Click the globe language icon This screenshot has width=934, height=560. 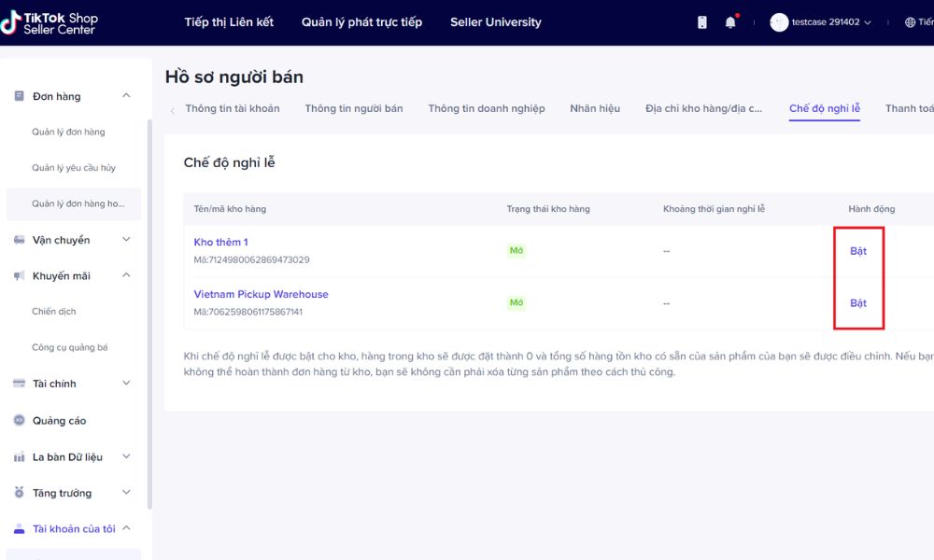click(910, 22)
